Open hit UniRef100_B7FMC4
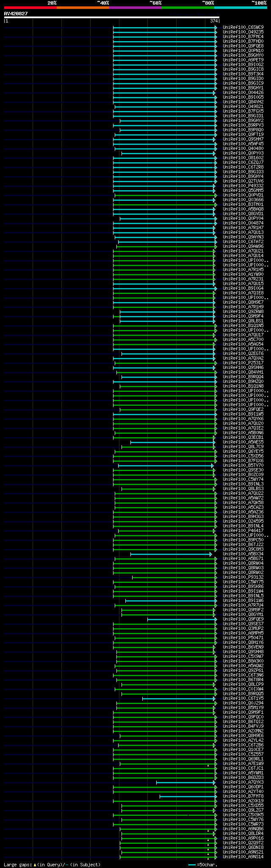Image resolution: width=271 pixels, height=868 pixels. click(243, 36)
